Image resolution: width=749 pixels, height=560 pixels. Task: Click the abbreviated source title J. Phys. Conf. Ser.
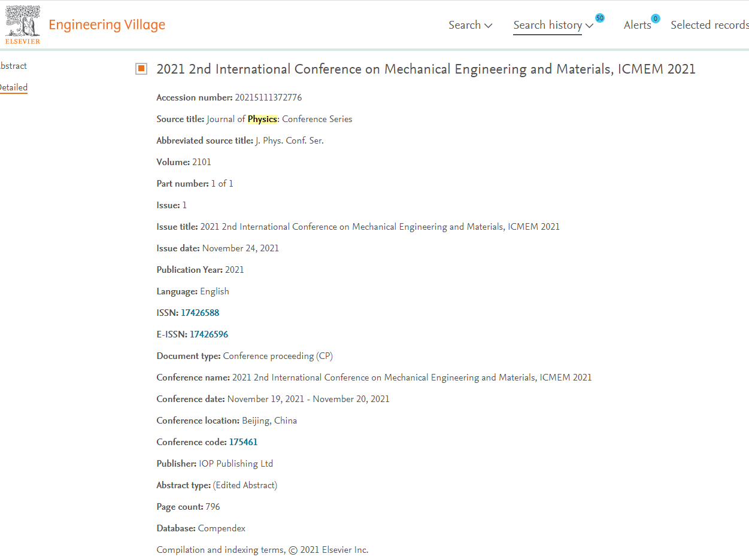289,141
